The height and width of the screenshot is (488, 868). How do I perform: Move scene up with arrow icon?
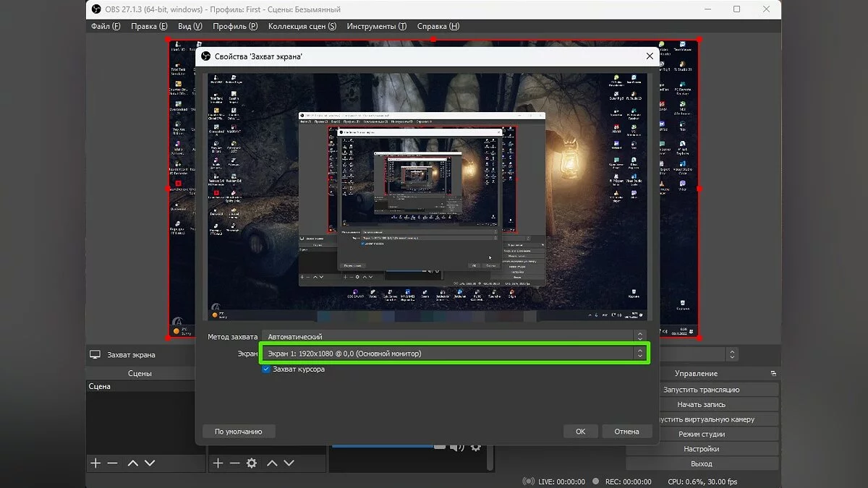point(133,463)
